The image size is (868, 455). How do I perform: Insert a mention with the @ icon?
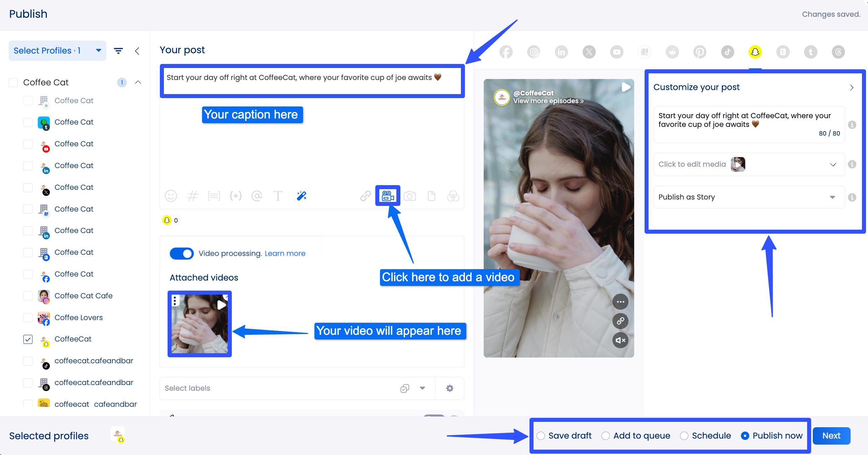pos(257,196)
